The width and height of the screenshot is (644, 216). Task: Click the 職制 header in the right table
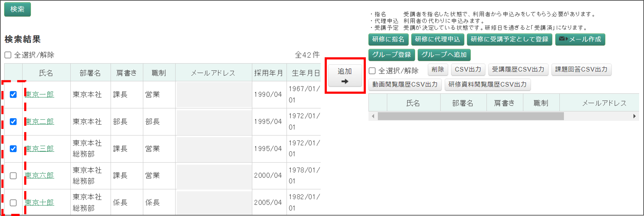(x=541, y=103)
